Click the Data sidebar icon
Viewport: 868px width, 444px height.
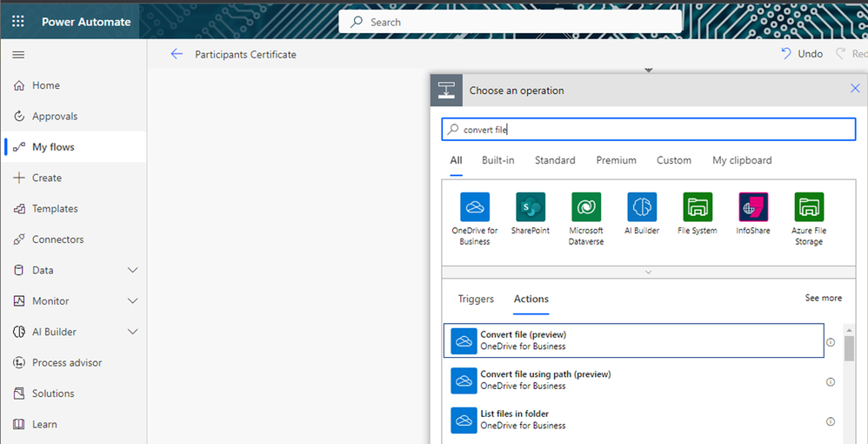[19, 271]
